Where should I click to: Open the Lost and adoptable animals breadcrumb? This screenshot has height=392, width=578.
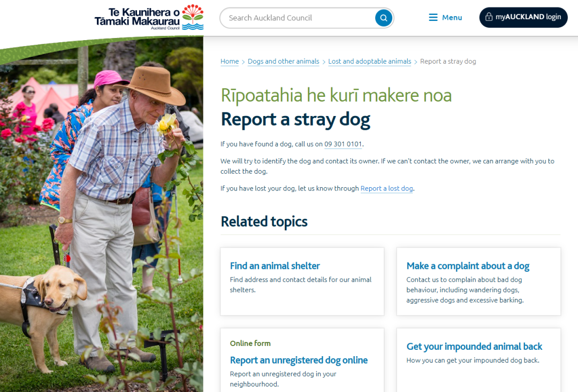[370, 61]
